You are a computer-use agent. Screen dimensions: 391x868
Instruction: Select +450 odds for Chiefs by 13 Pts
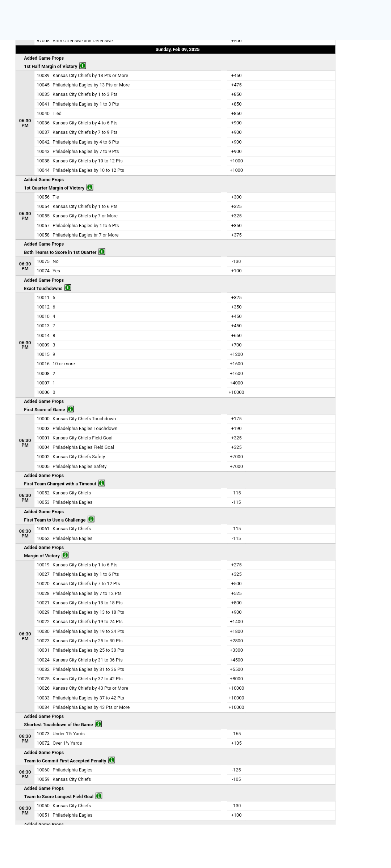click(x=236, y=76)
